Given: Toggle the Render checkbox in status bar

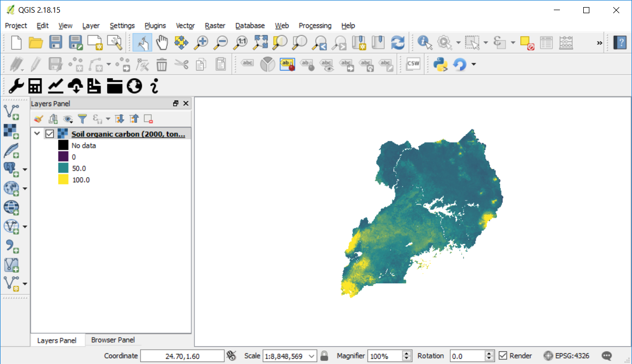Looking at the screenshot, I should 503,356.
